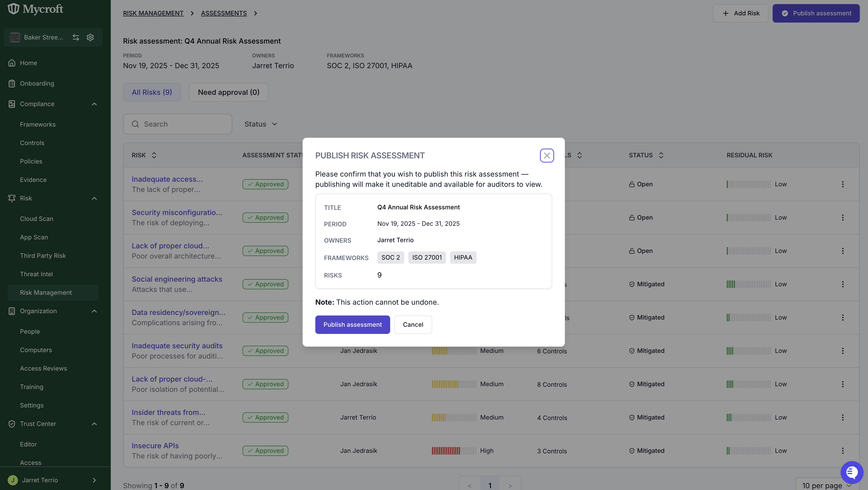Click the Onboarding clipboard icon

(x=12, y=84)
